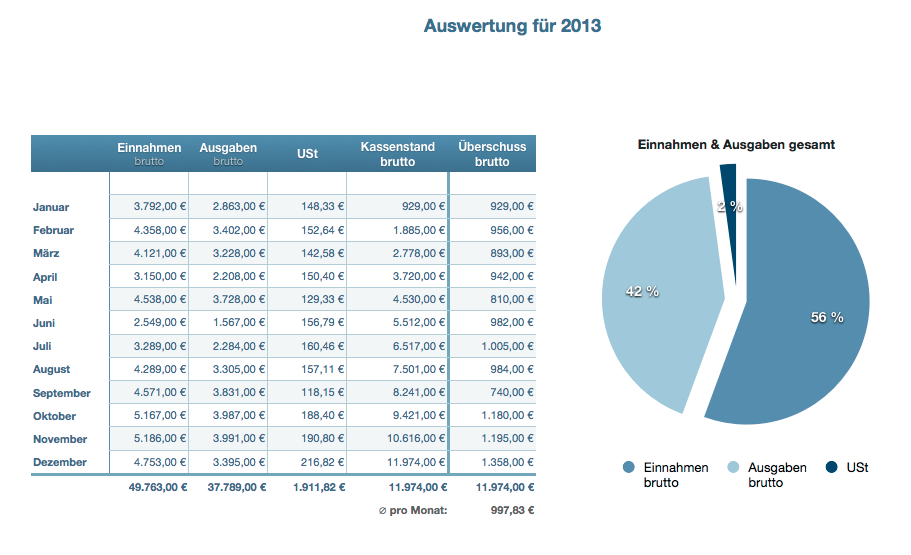The image size is (911, 555).
Task: Click the chart title 'Einnahmen & Ausgaben gesamt'
Action: point(736,145)
